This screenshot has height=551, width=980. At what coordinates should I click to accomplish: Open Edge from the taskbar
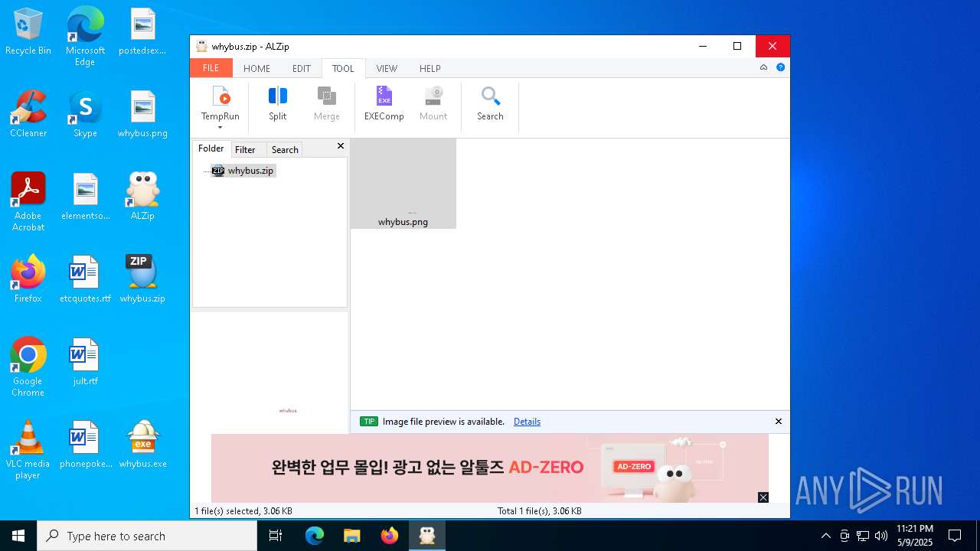coord(315,536)
